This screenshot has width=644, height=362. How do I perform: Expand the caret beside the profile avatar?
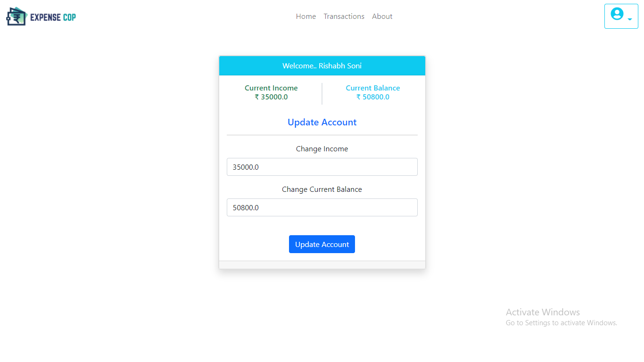(630, 19)
